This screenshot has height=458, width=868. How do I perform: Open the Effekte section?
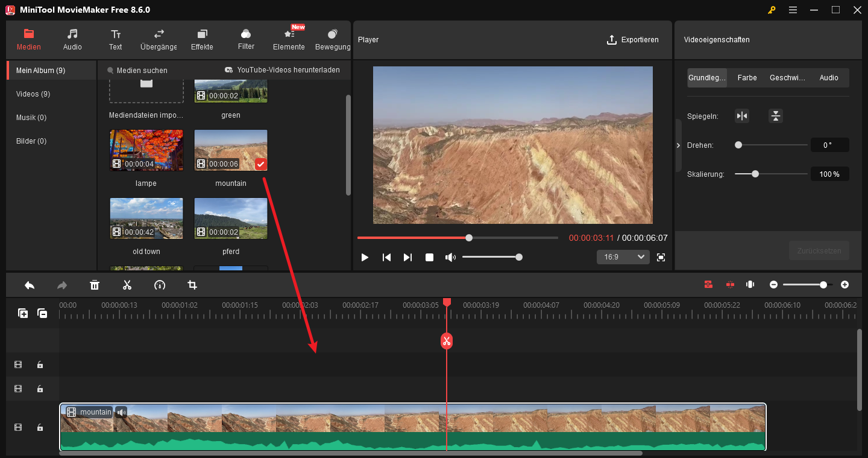[x=202, y=39]
